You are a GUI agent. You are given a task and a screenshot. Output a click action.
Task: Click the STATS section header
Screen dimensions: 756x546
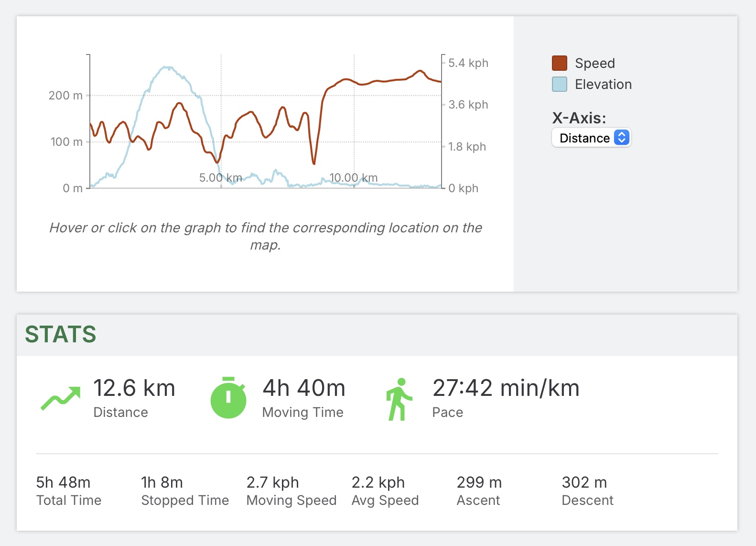61,334
